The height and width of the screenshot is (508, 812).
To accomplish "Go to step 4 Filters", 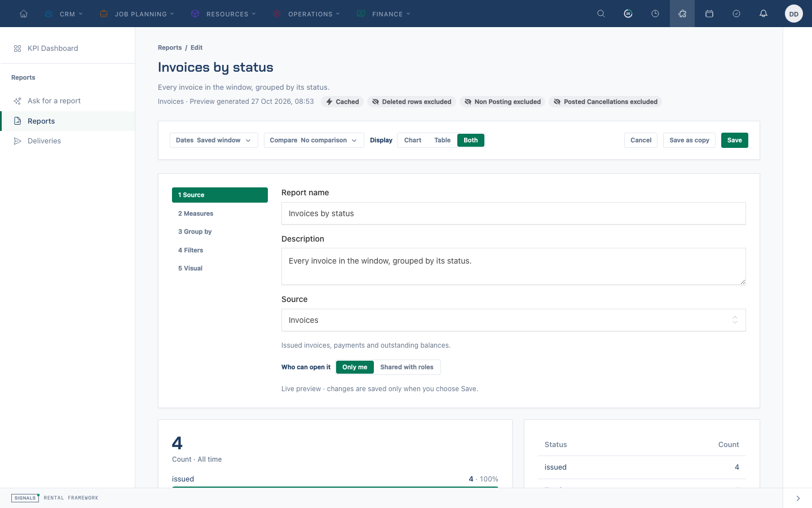I will [x=220, y=250].
